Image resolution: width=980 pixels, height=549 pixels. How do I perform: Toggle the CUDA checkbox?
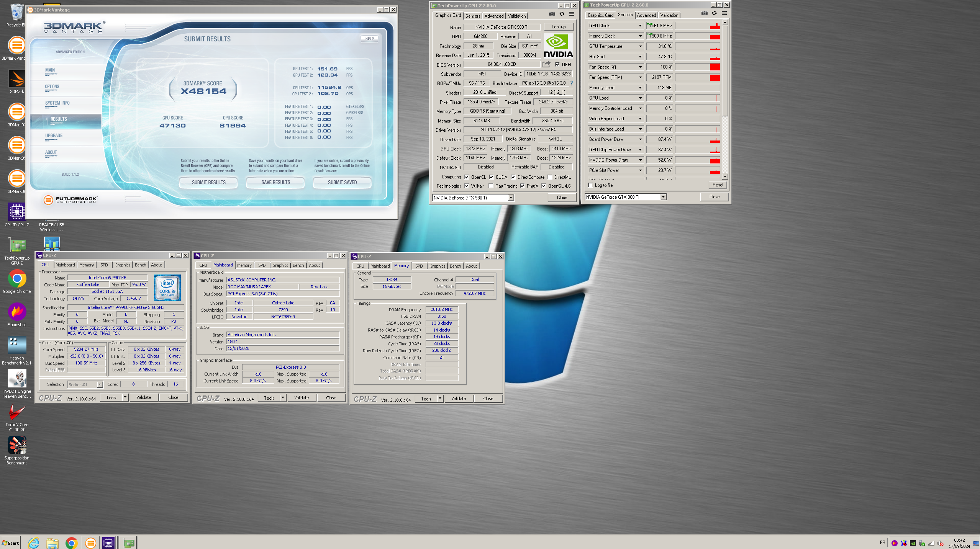(x=491, y=177)
